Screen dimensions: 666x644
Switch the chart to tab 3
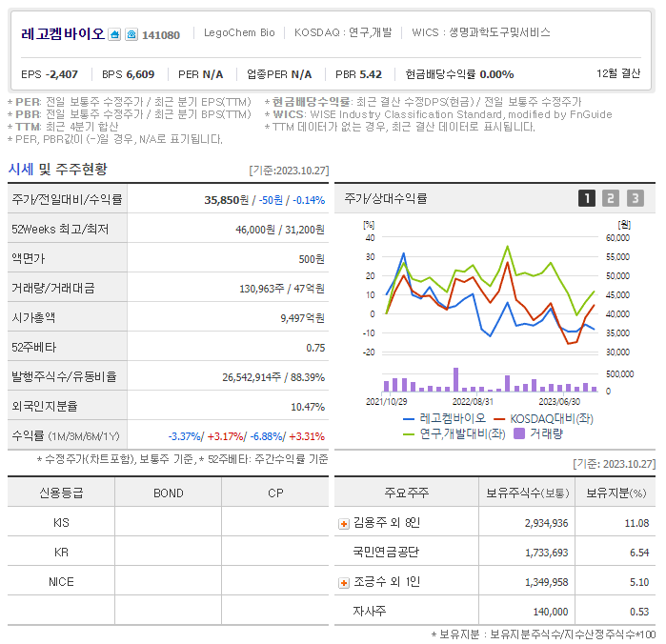click(x=636, y=198)
